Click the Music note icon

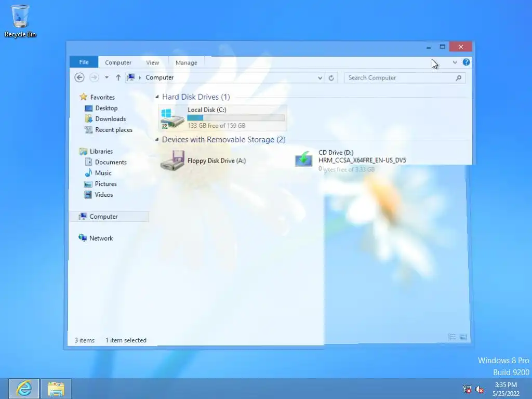pos(88,172)
